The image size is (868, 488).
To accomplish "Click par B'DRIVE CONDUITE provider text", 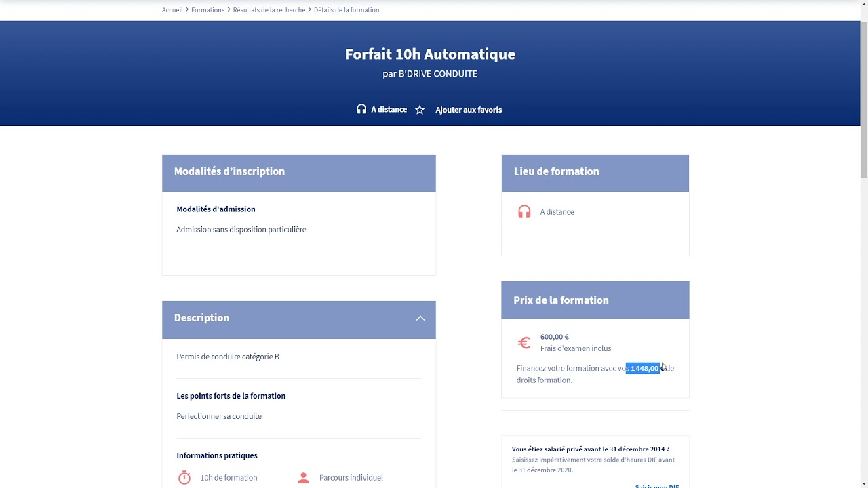I will pos(430,74).
